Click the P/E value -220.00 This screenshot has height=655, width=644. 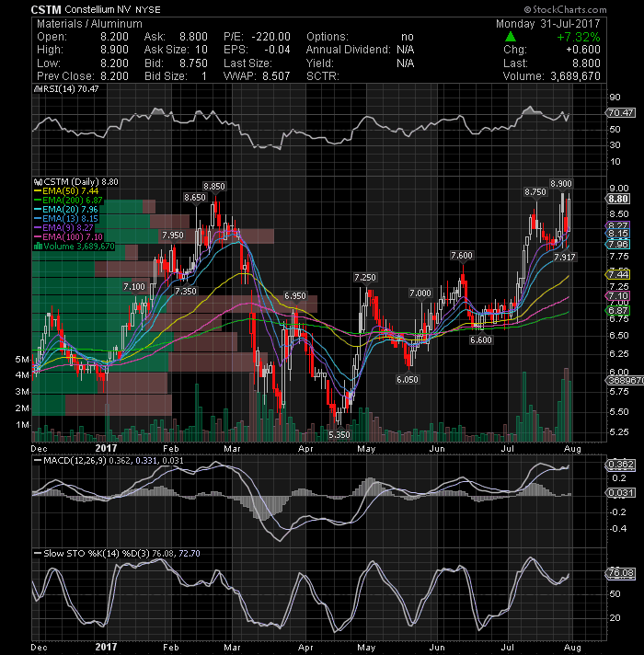coord(270,37)
